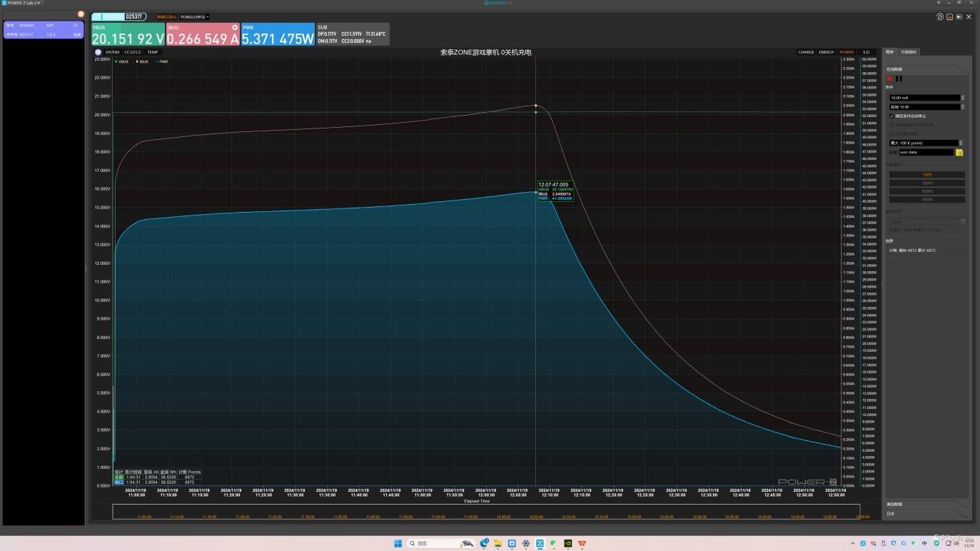Toggle the auto-stop on condition checkbox

(891, 116)
